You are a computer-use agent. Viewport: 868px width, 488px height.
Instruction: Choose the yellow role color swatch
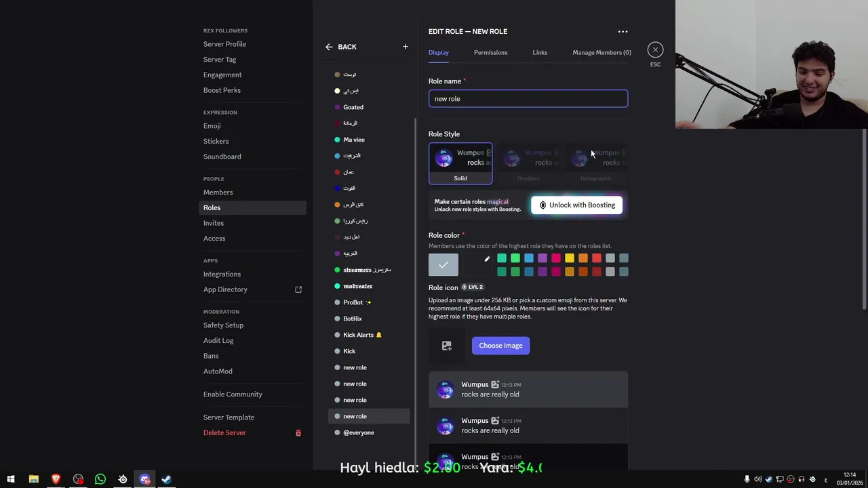coord(570,258)
